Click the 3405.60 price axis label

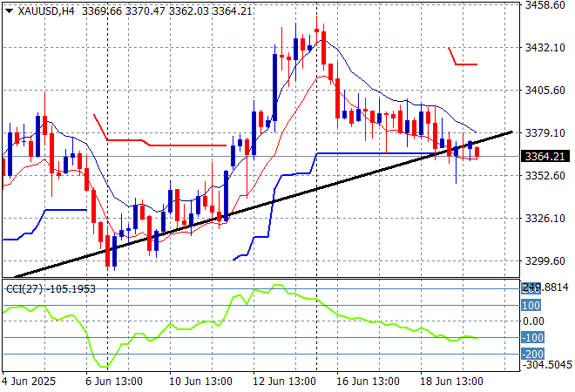pyautogui.click(x=545, y=91)
